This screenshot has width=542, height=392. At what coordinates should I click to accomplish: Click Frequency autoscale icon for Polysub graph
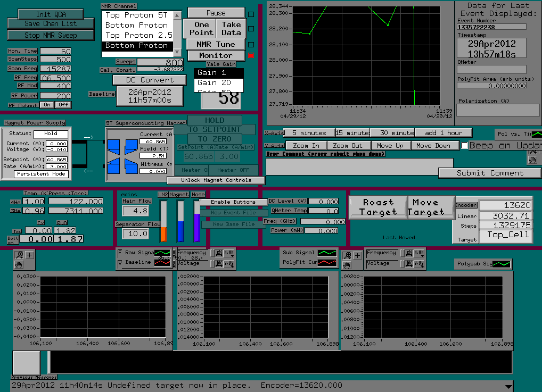point(409,254)
